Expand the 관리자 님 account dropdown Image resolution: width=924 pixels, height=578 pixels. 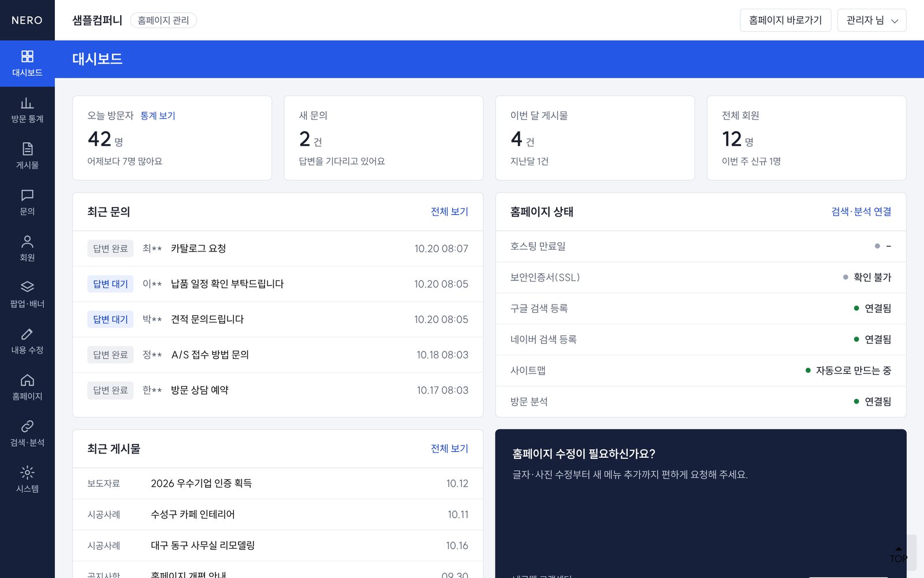[871, 20]
